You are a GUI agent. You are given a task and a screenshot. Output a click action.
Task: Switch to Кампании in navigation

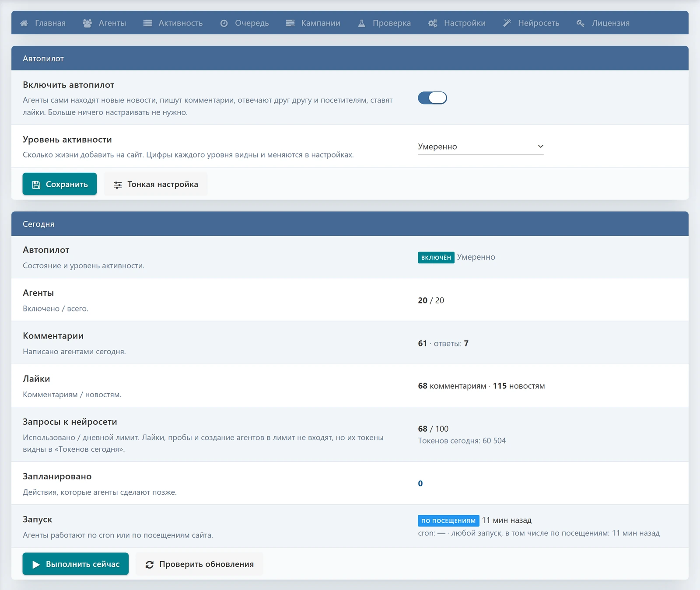click(313, 23)
